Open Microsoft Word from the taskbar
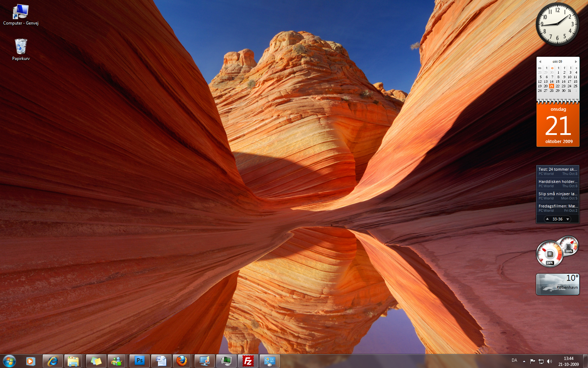This screenshot has width=588, height=368. click(161, 361)
